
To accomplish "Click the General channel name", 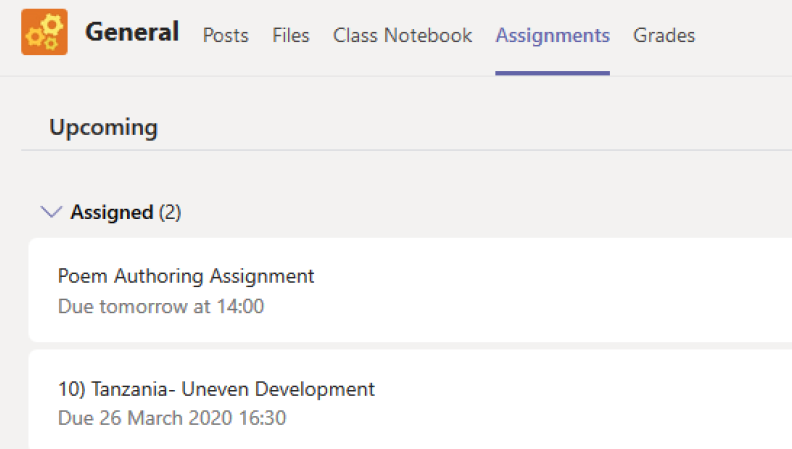I will point(132,33).
